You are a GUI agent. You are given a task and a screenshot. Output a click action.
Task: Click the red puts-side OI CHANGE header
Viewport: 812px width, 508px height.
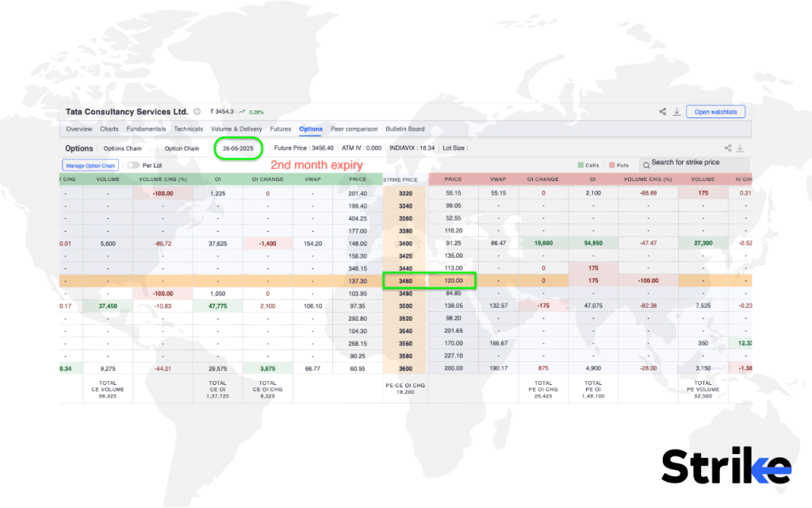click(x=543, y=179)
